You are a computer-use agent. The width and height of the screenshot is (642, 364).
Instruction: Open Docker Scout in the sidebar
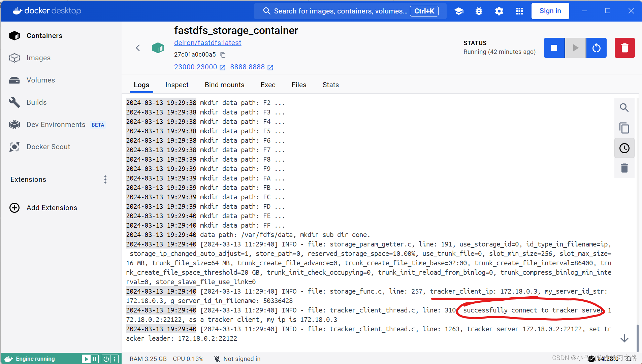pos(61,147)
